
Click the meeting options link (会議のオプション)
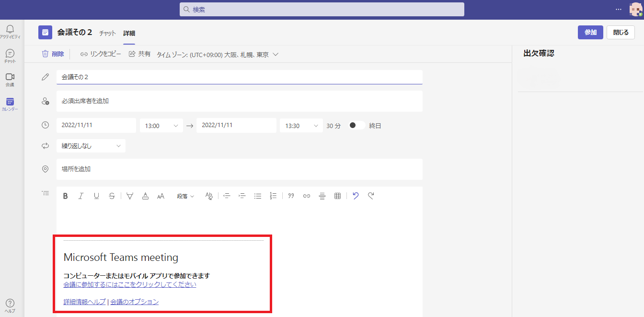tap(135, 302)
